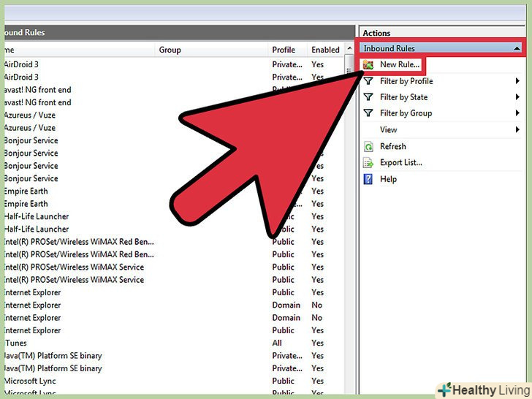
Task: Click the "All" profile cell for iTunes
Action: pyautogui.click(x=277, y=343)
